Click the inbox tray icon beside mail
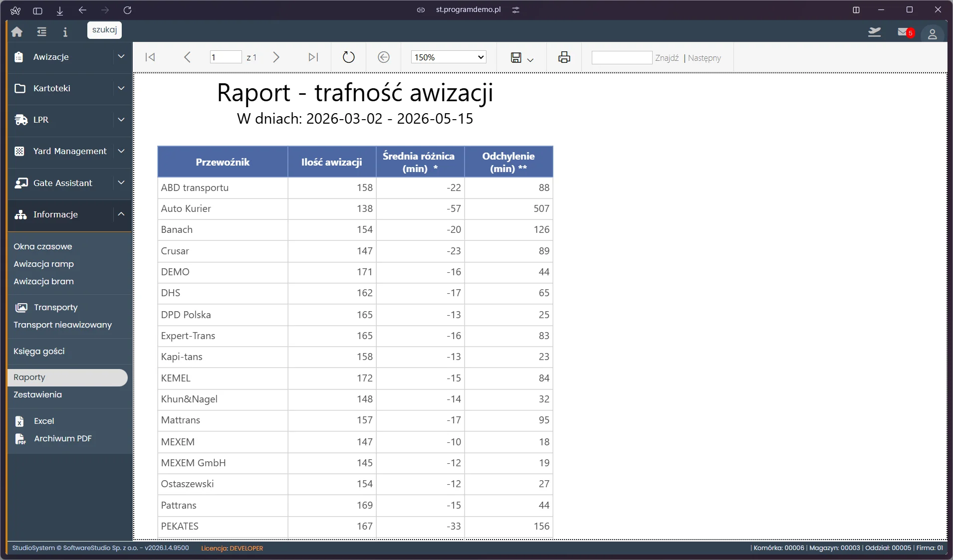This screenshot has height=560, width=953. [874, 32]
